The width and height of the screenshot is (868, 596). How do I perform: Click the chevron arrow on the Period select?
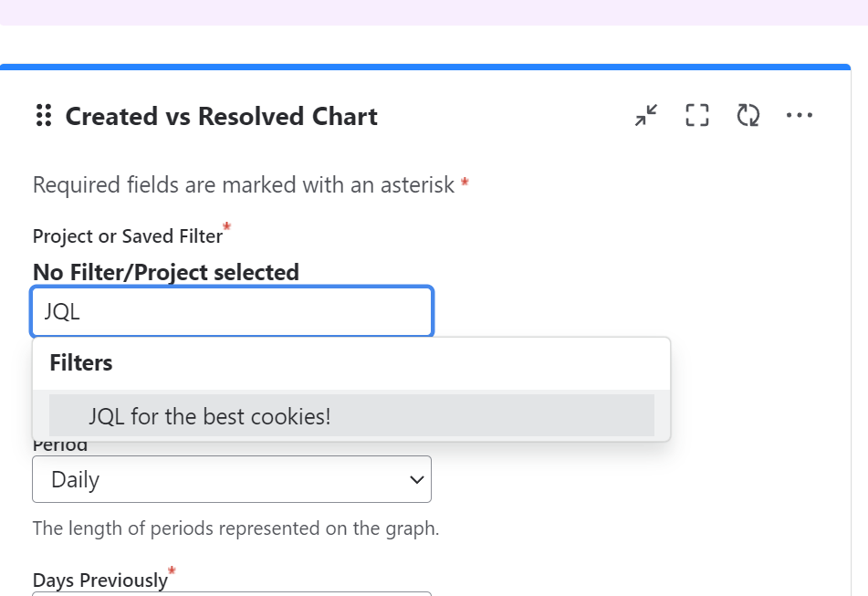pyautogui.click(x=416, y=479)
